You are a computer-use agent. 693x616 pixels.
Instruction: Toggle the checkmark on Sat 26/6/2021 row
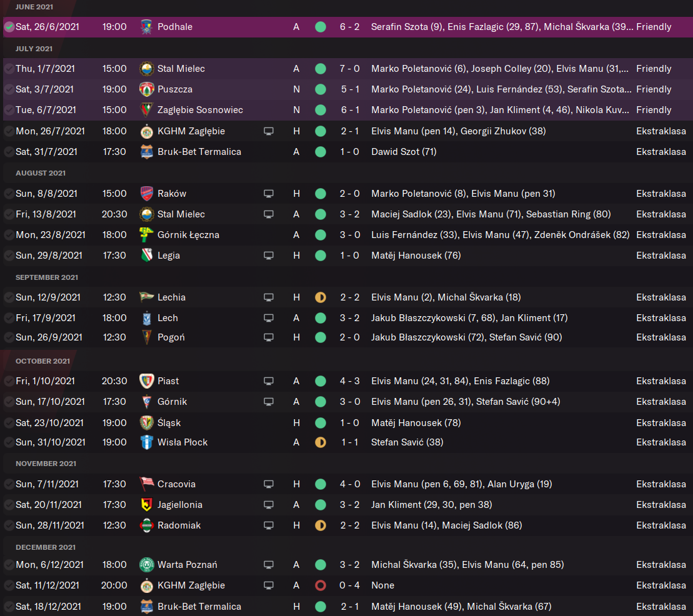(9, 27)
